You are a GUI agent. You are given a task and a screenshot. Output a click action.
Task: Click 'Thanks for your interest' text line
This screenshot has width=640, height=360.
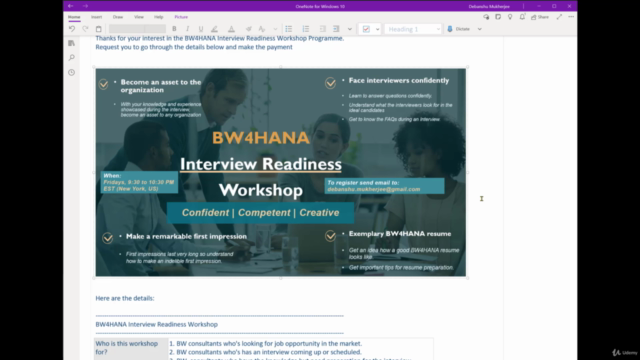point(220,38)
